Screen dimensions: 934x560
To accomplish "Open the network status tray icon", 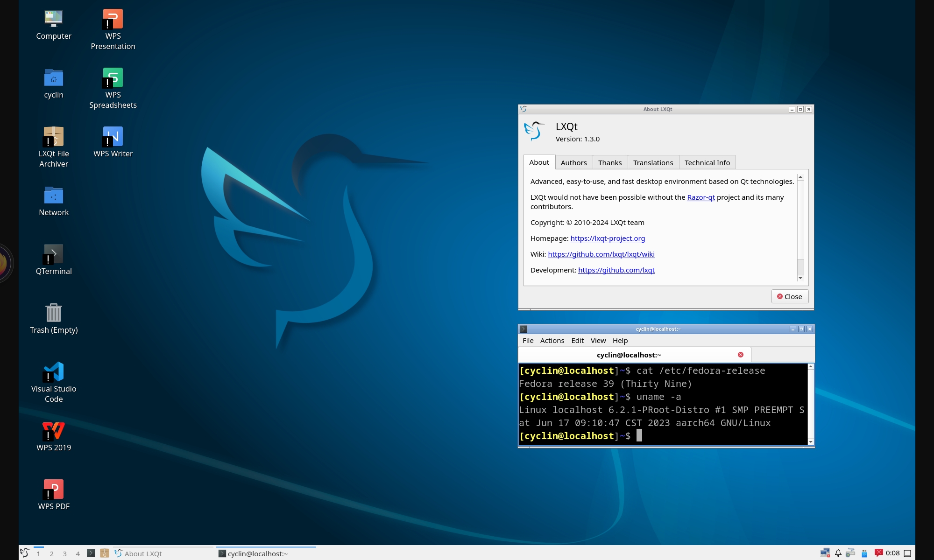I will pos(825,553).
